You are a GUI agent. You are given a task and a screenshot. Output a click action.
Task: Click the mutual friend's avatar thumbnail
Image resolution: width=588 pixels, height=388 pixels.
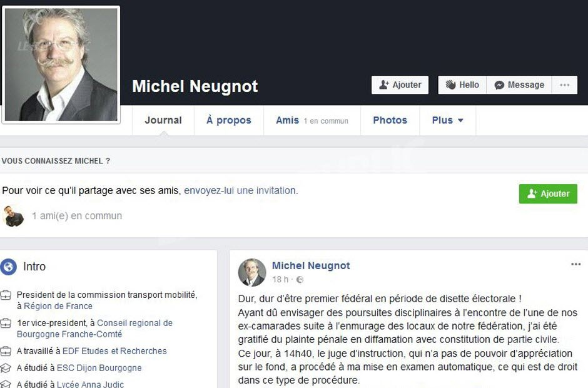(14, 216)
